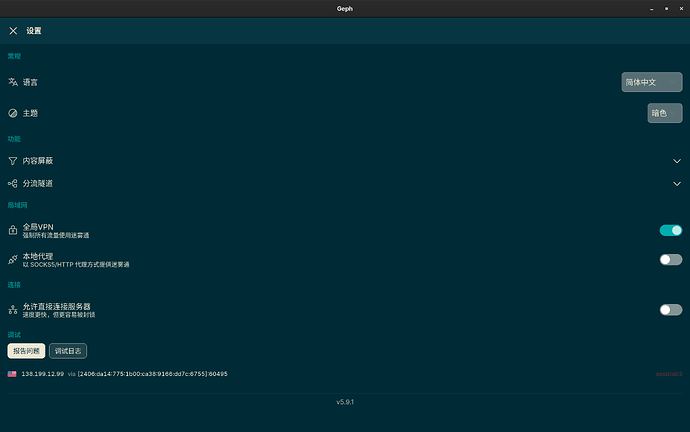Click the IPv6 via address text
The width and height of the screenshot is (690, 432).
tap(153, 374)
